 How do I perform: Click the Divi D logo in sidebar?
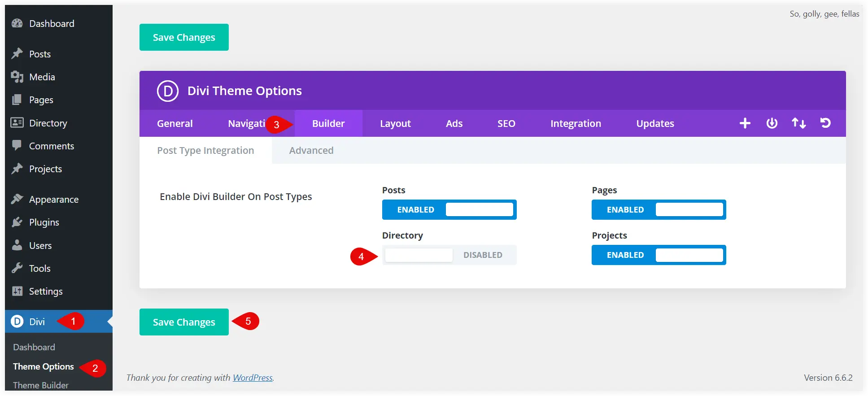17,321
